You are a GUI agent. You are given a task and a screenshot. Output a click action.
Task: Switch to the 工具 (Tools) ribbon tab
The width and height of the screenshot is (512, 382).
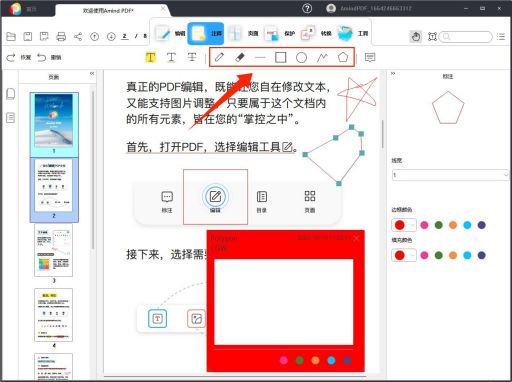point(353,34)
